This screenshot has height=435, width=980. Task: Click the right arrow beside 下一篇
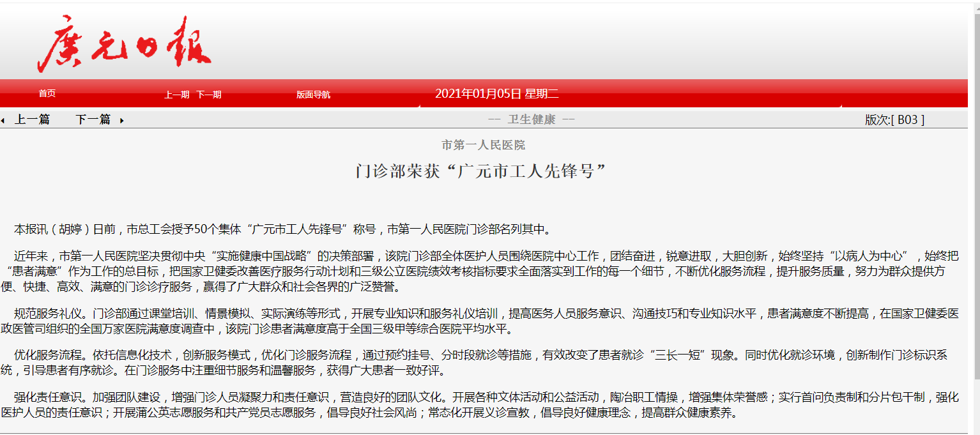click(121, 120)
